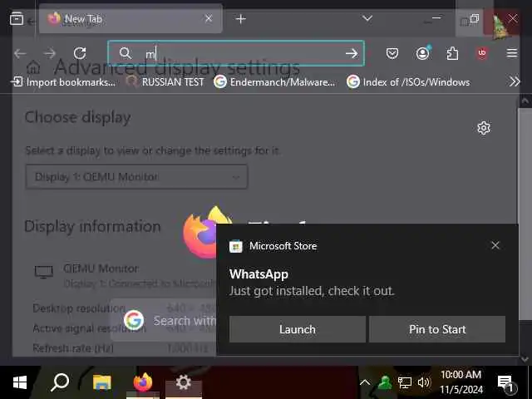Click the Import bookmarks... toolbar item
Viewport: 532px width, 399px height.
[63, 81]
